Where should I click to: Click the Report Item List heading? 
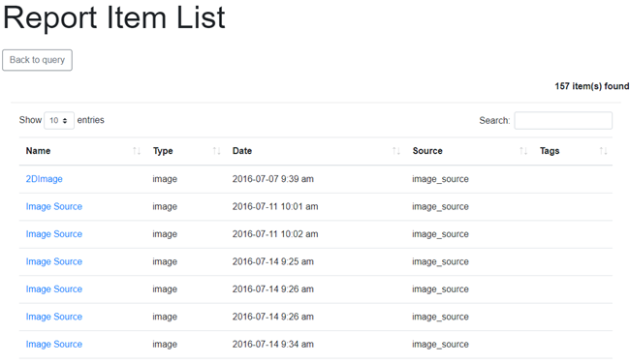tap(114, 17)
